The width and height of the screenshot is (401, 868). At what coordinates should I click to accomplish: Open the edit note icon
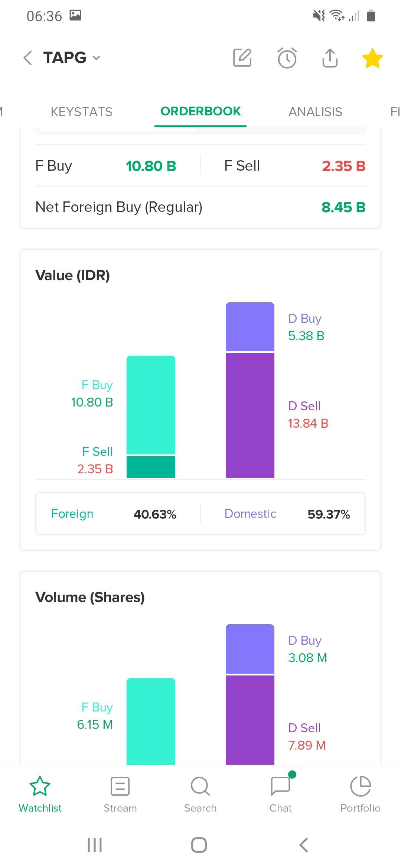tap(242, 58)
